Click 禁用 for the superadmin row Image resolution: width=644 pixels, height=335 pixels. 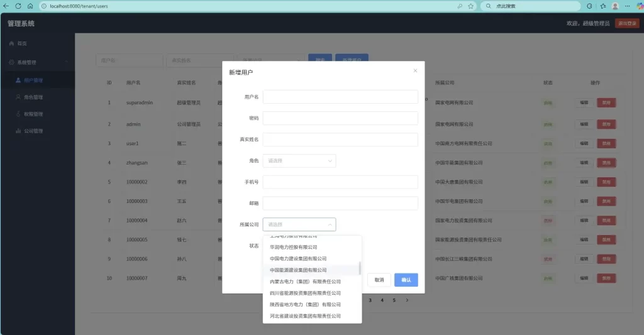pyautogui.click(x=606, y=102)
